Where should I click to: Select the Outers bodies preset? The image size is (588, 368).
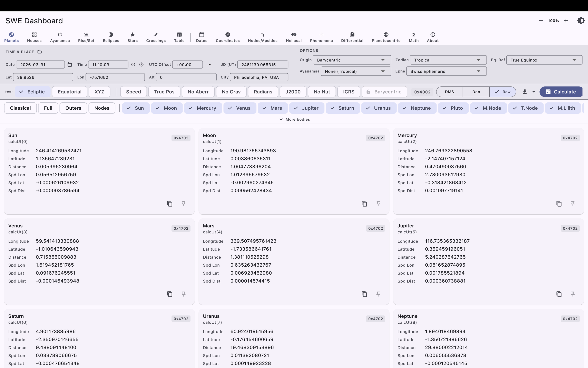73,108
